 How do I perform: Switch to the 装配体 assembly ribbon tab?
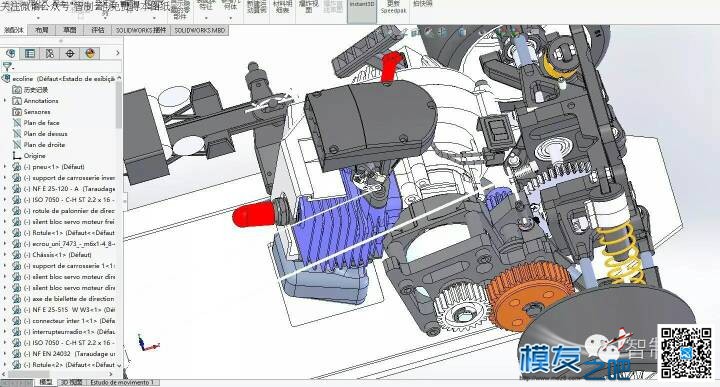click(14, 30)
